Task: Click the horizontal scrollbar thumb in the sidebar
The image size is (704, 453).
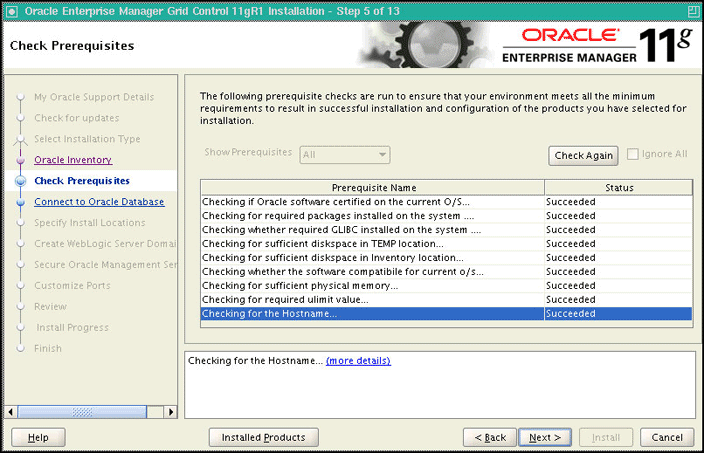Action: tap(82, 412)
